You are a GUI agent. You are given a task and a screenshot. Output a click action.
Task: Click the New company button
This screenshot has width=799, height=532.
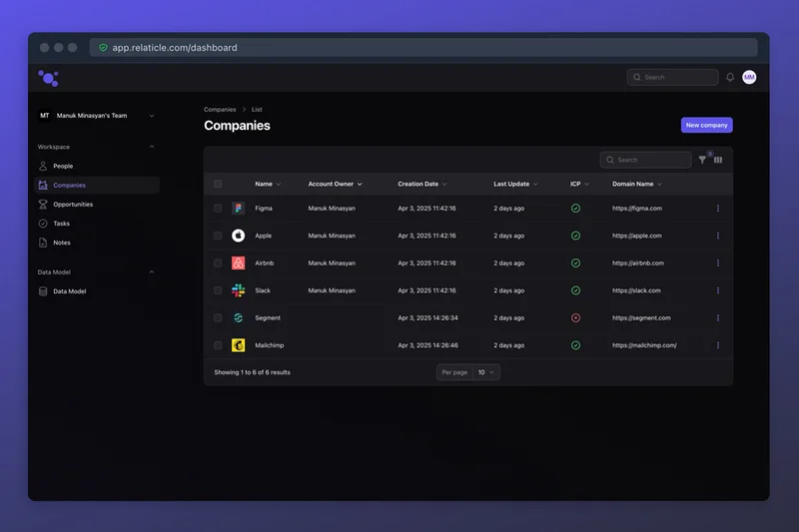coord(706,126)
